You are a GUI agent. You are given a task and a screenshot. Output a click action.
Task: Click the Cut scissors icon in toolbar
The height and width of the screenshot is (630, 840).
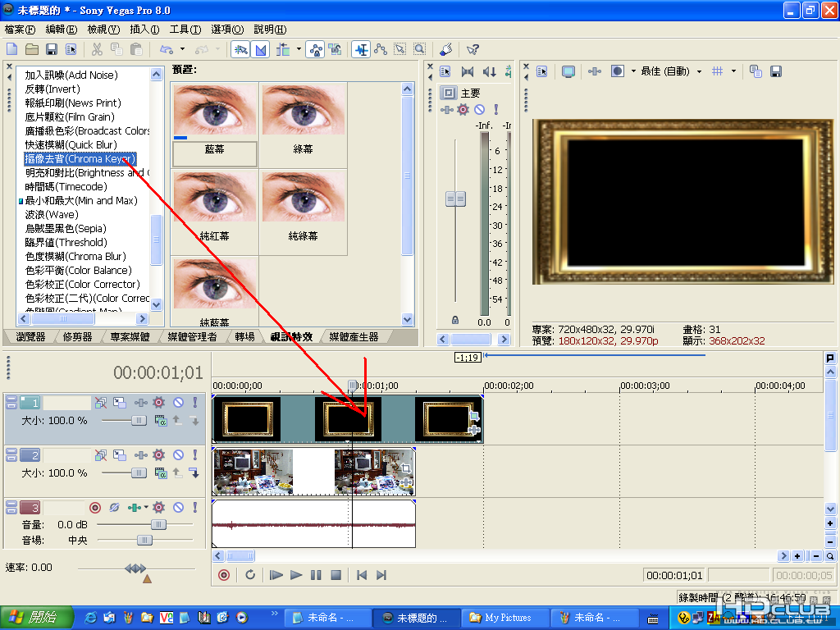coord(97,49)
